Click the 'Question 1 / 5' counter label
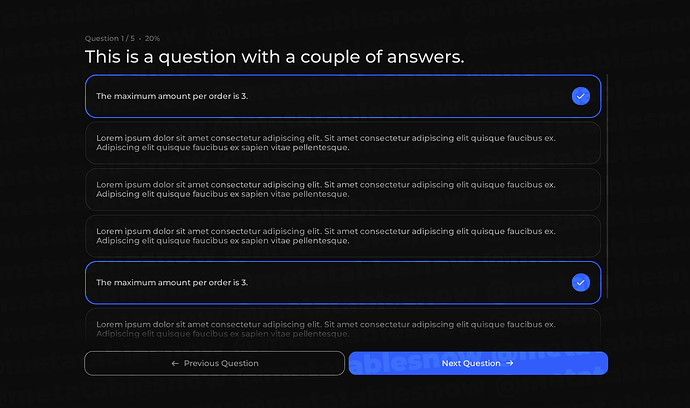Image resolution: width=690 pixels, height=408 pixels. point(110,38)
